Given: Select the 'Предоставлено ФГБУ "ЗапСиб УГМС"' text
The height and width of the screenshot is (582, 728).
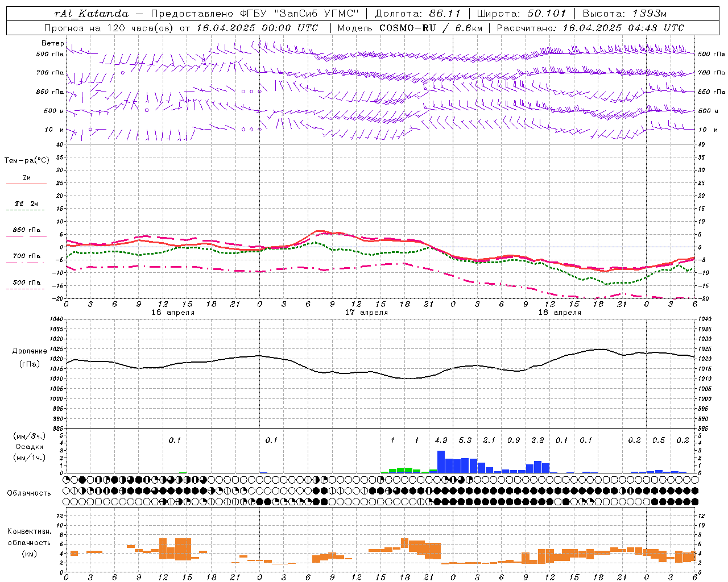Looking at the screenshot, I should 255,14.
